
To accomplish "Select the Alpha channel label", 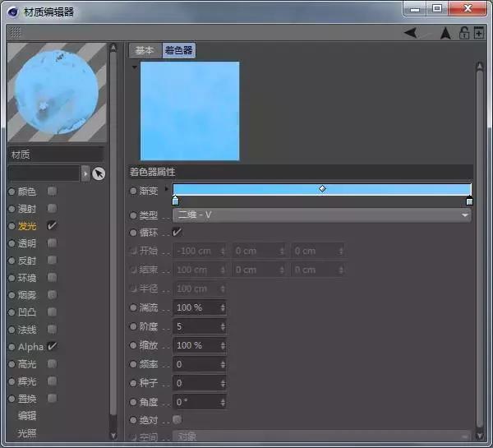I will point(30,347).
